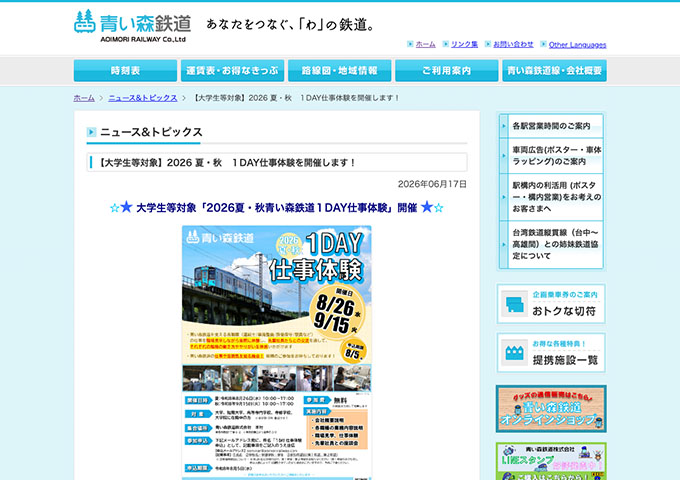Select the 運賃表・お得なきっぷ navigation tab
The width and height of the screenshot is (680, 480).
tap(232, 71)
